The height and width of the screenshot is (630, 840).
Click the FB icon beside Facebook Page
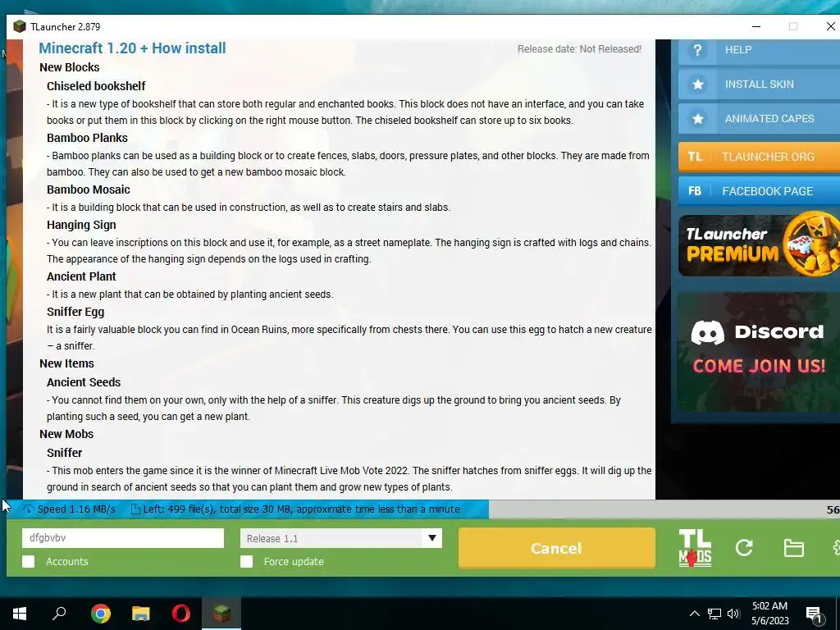click(x=695, y=190)
